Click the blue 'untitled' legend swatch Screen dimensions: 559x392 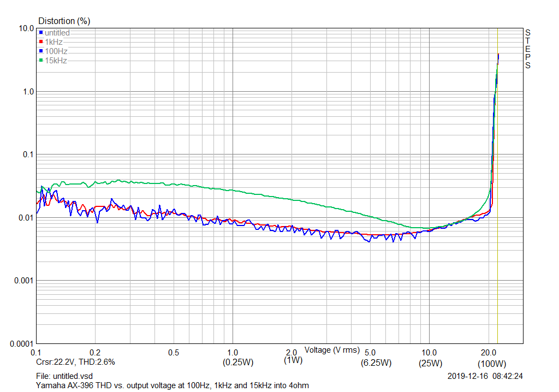coord(41,32)
